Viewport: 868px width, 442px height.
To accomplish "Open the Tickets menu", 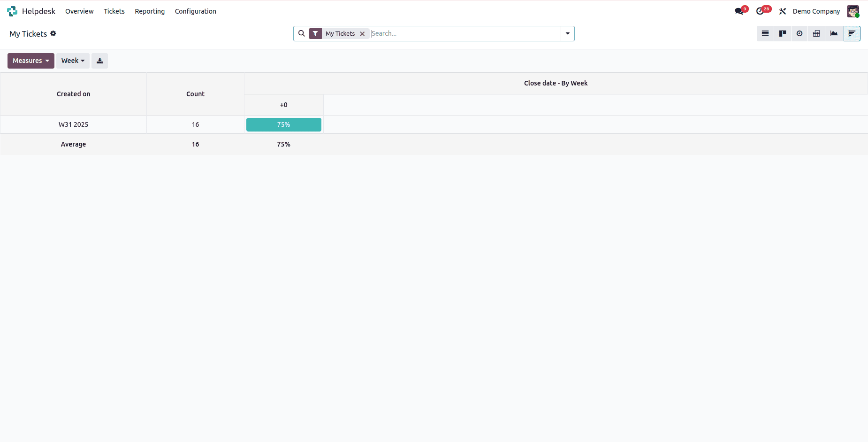I will 114,11.
